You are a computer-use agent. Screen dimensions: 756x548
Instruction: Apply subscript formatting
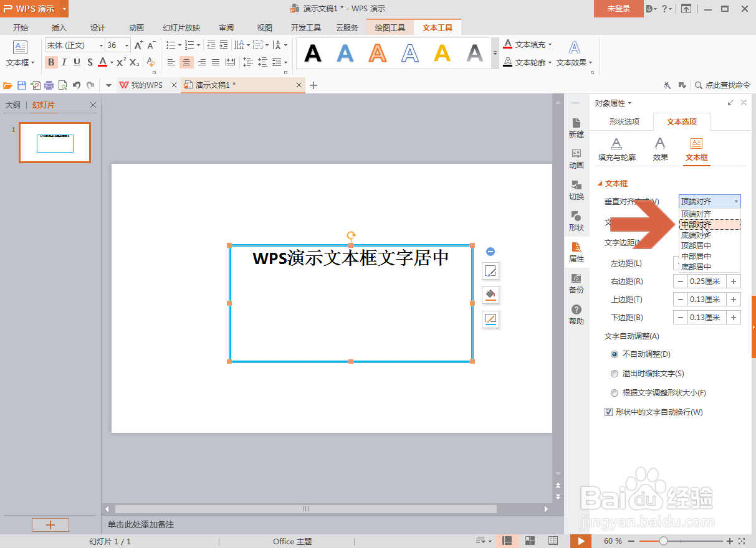coord(134,62)
